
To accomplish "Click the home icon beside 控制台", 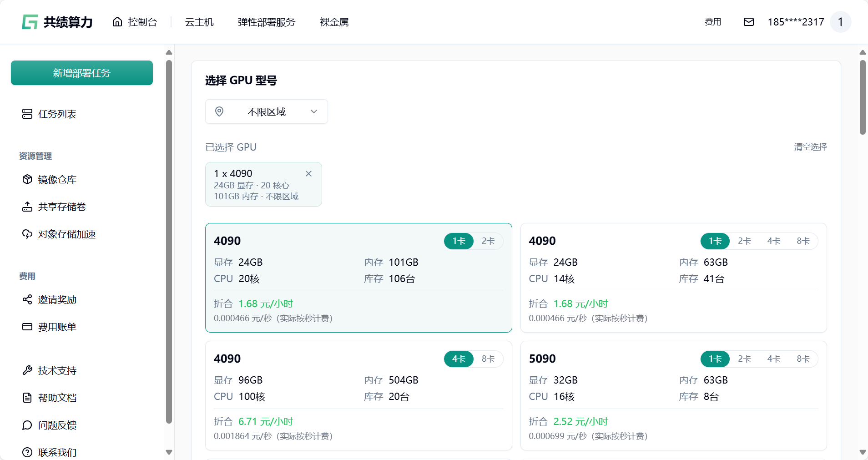I will tap(117, 22).
